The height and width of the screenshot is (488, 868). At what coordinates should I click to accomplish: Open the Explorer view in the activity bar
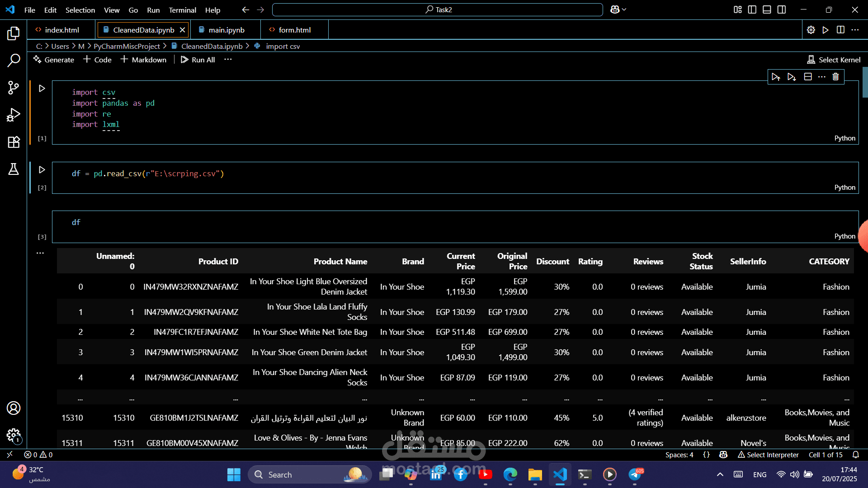click(x=14, y=33)
